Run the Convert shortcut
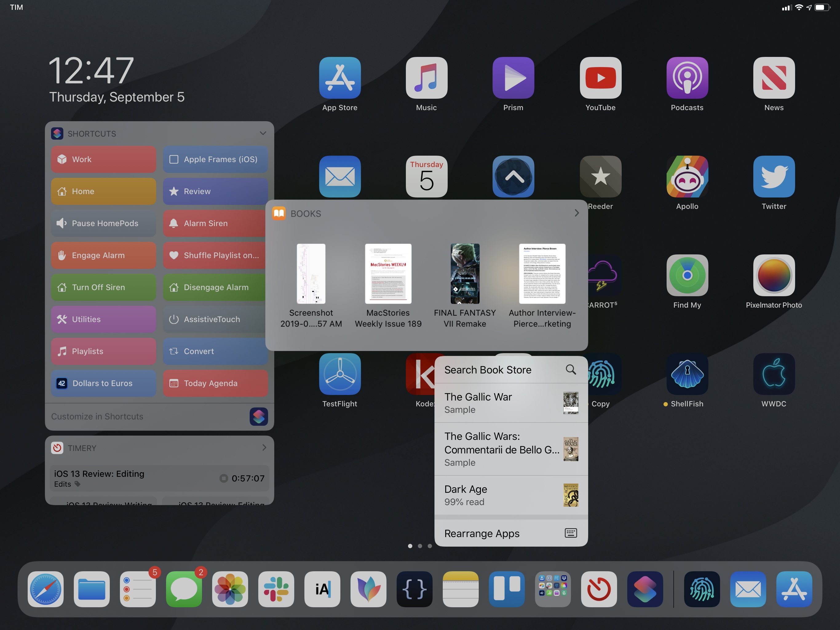This screenshot has width=840, height=630. (215, 351)
